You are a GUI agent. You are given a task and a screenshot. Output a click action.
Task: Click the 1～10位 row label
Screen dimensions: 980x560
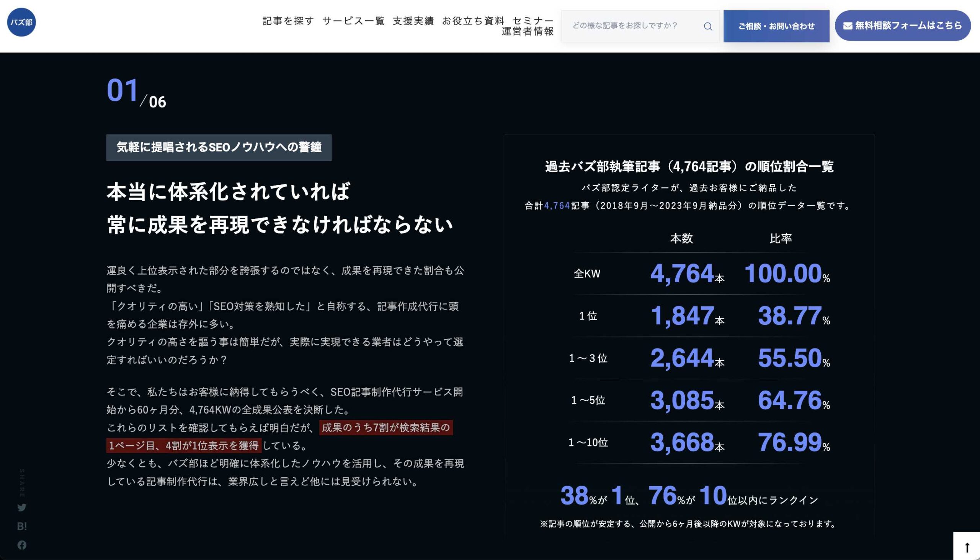(588, 442)
